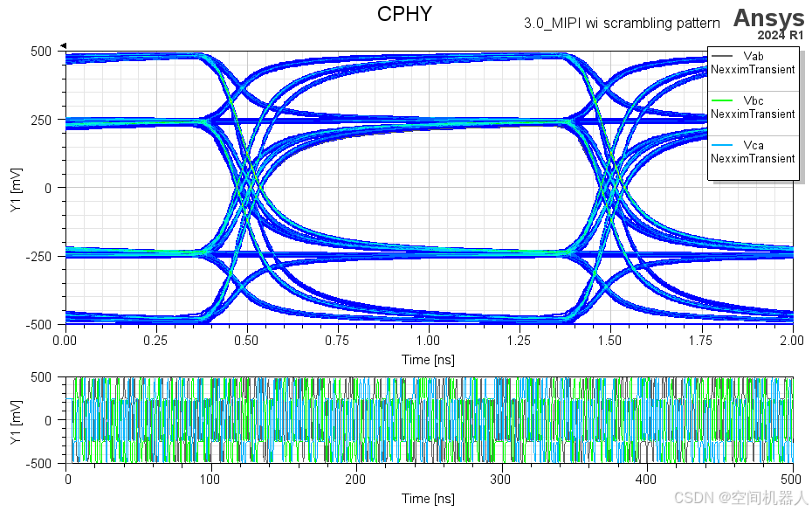Click the CPHY plot title
812x511 pixels.
click(x=404, y=14)
